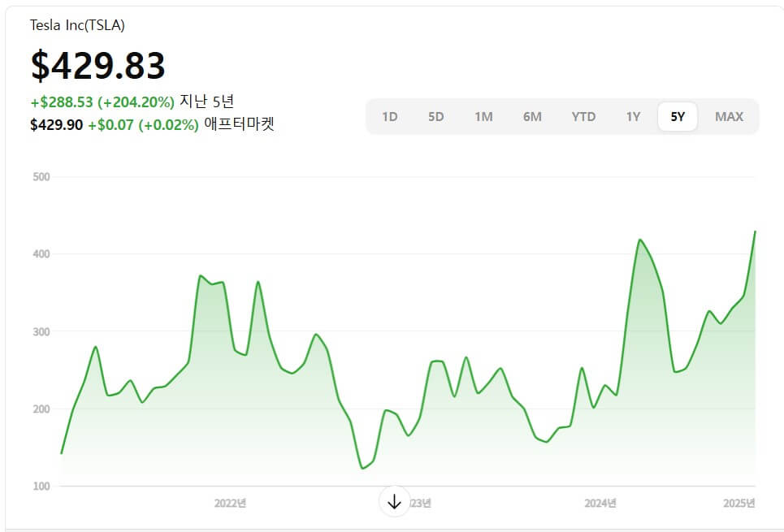Select the 5D time range
784x532 pixels.
point(436,116)
